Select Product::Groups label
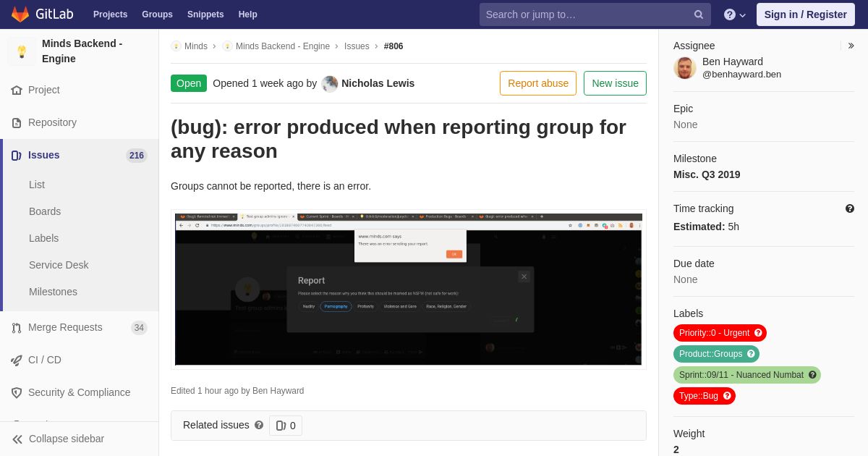 [x=710, y=354]
